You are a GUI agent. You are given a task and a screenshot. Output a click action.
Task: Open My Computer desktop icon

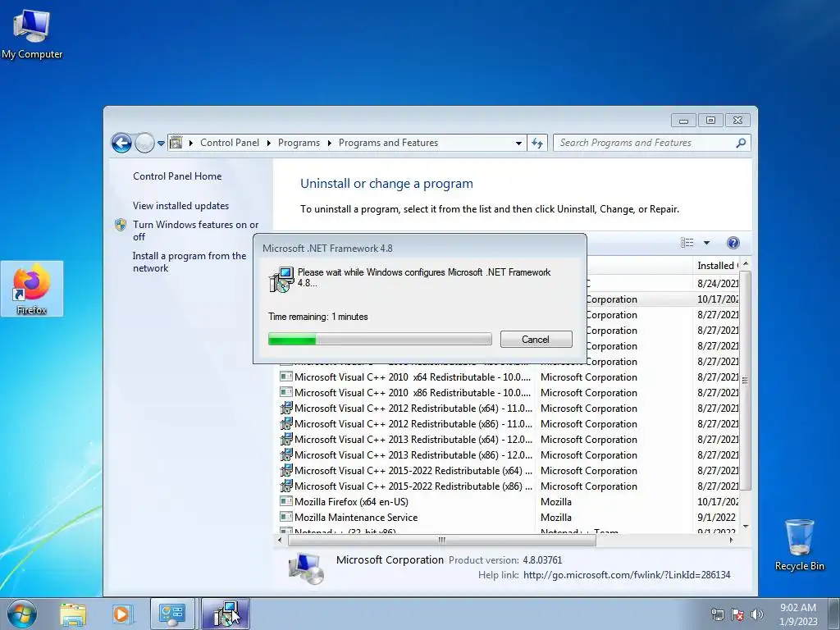pos(32,33)
